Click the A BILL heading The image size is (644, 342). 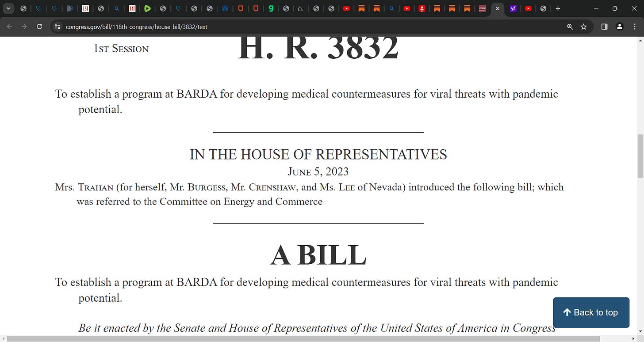(318, 255)
